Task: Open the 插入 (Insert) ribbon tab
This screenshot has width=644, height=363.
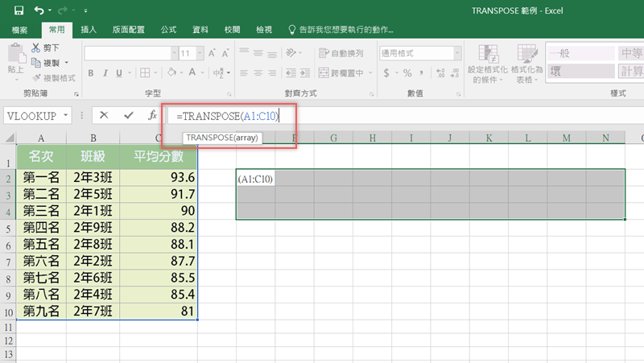Action: [89, 30]
